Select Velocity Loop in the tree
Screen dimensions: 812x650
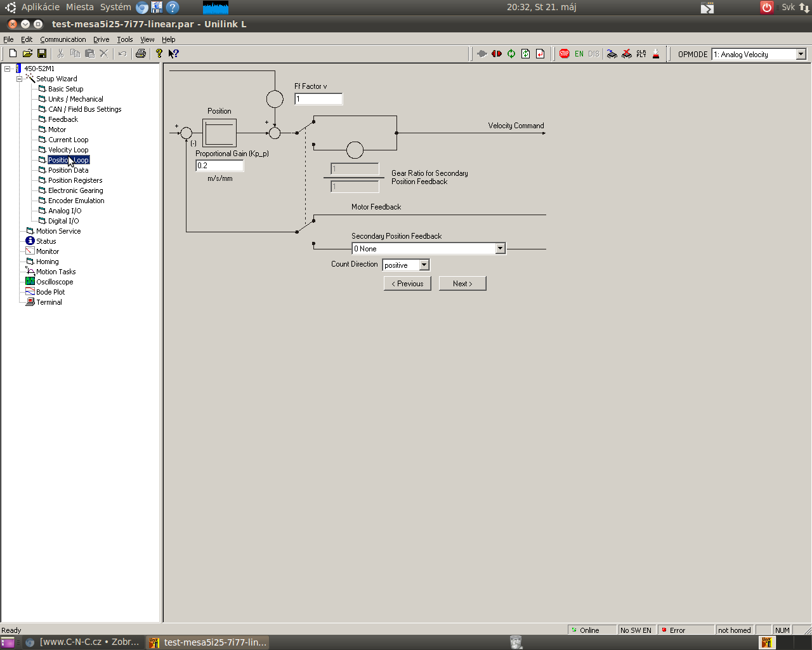[x=68, y=150]
